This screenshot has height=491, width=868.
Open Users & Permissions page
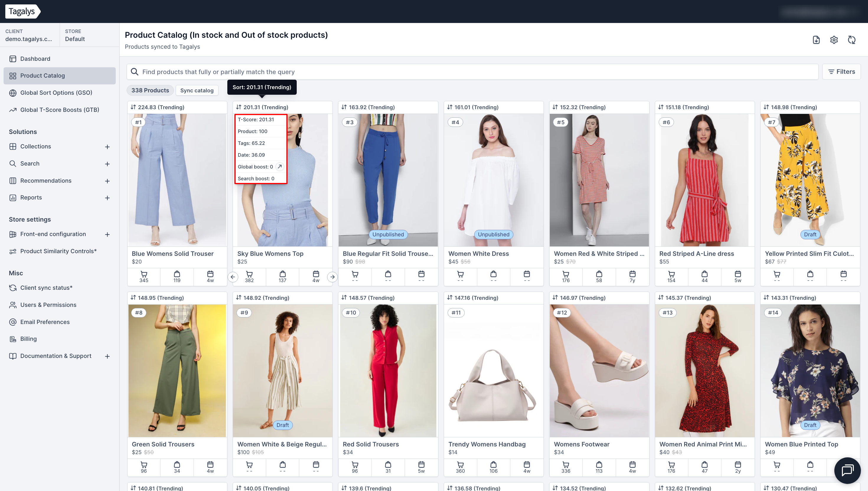click(x=48, y=305)
